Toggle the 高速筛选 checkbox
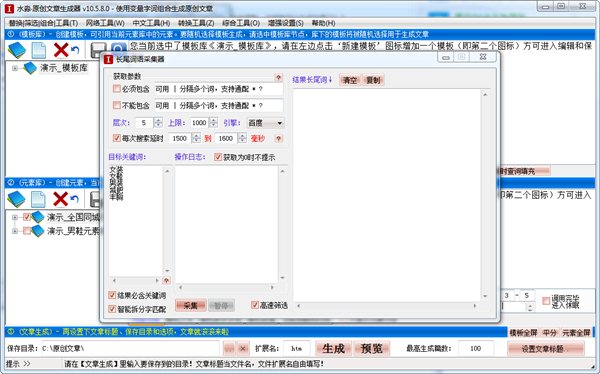Screen dimensions: 600x374 255,305
